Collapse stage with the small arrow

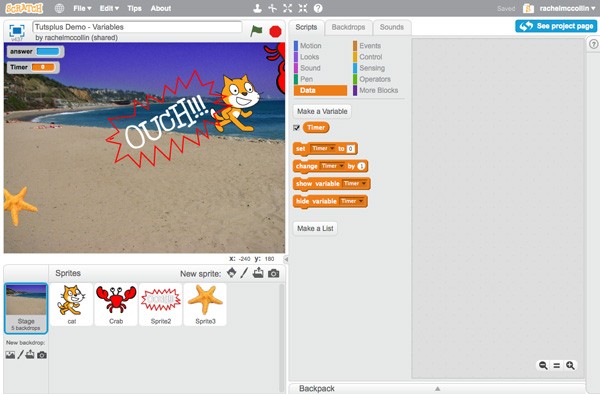[x=286, y=259]
